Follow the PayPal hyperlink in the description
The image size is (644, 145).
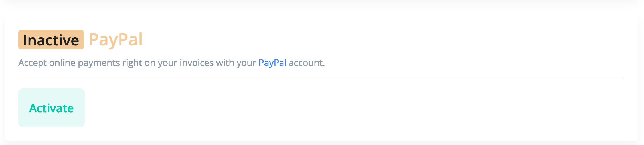point(272,63)
